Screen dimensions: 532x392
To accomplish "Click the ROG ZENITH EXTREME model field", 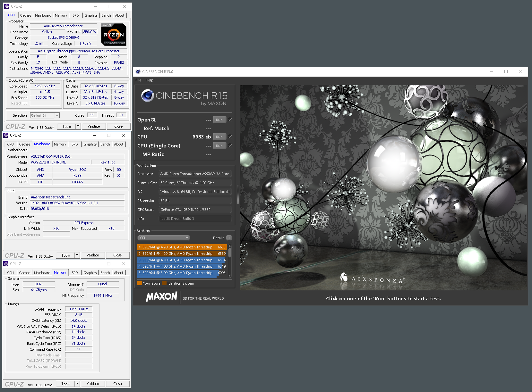I will [x=59, y=162].
